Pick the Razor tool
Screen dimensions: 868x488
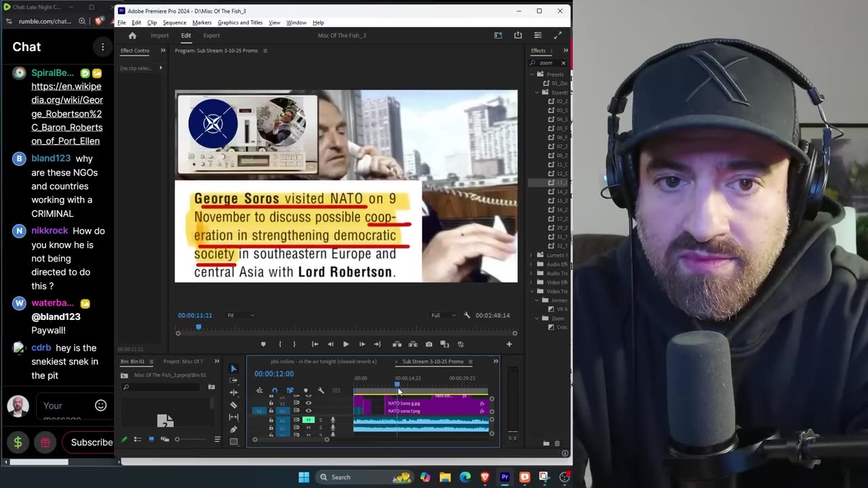234,405
